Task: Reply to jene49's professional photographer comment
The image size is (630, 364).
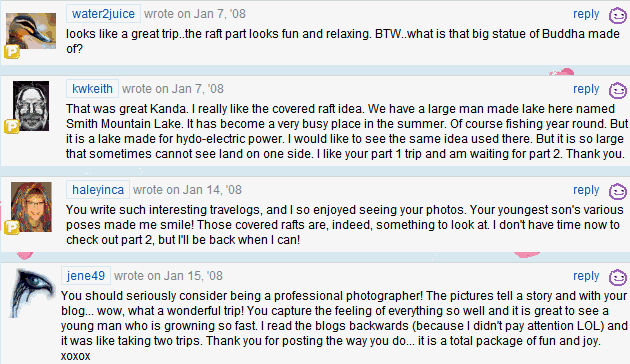Action: [586, 276]
